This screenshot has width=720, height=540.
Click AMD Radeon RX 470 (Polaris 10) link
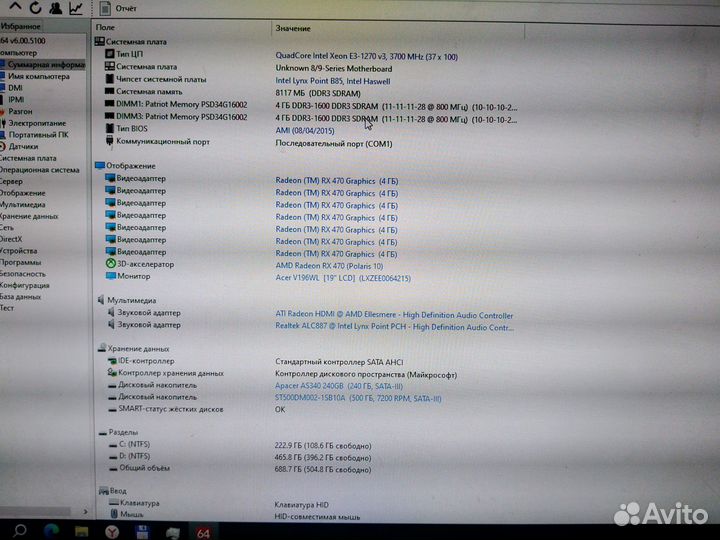(329, 266)
